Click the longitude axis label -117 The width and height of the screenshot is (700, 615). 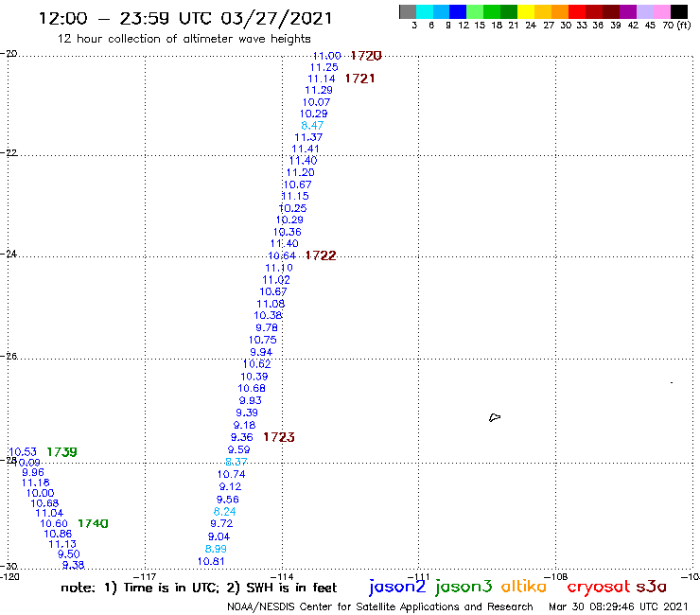(x=145, y=576)
